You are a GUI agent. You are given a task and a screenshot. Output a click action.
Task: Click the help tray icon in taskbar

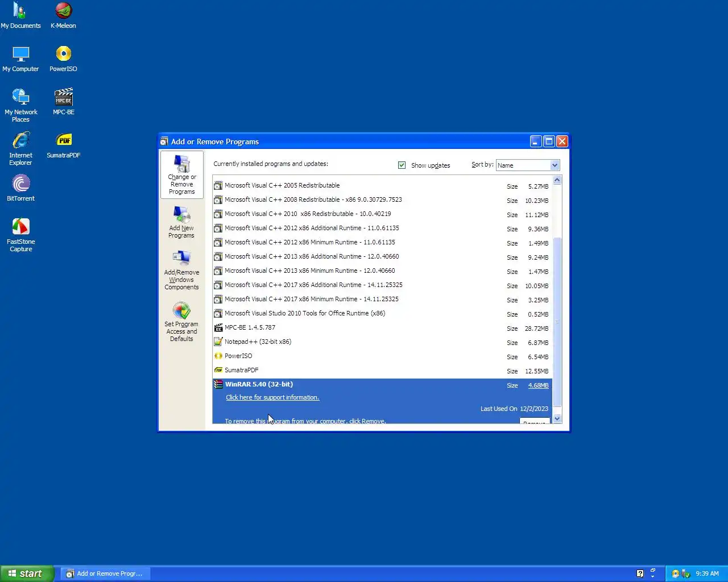(640, 573)
